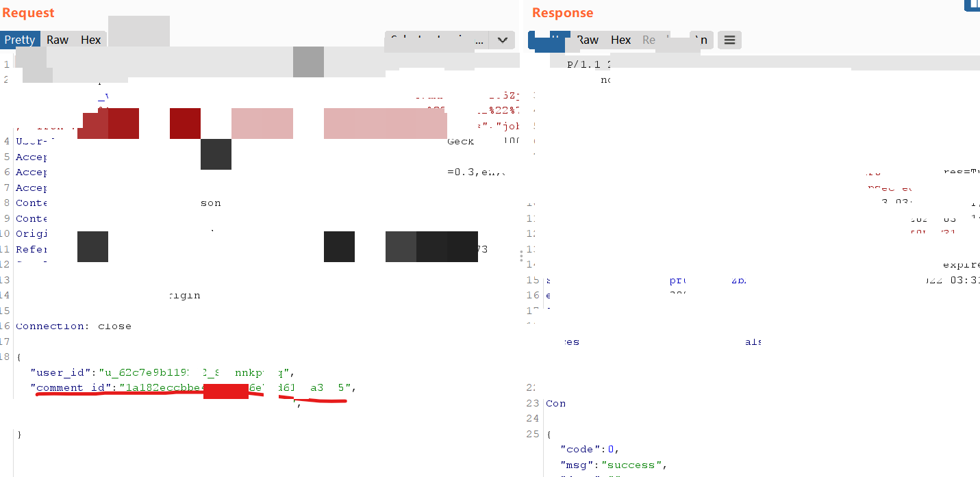Image resolution: width=980 pixels, height=477 pixels.
Task: Toggle the \n non-printable characters button
Action: click(x=702, y=40)
